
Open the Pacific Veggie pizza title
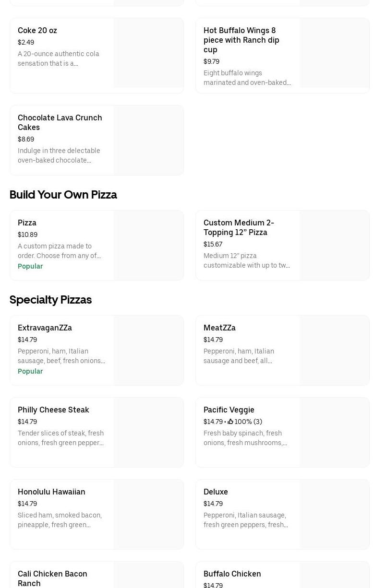229,410
